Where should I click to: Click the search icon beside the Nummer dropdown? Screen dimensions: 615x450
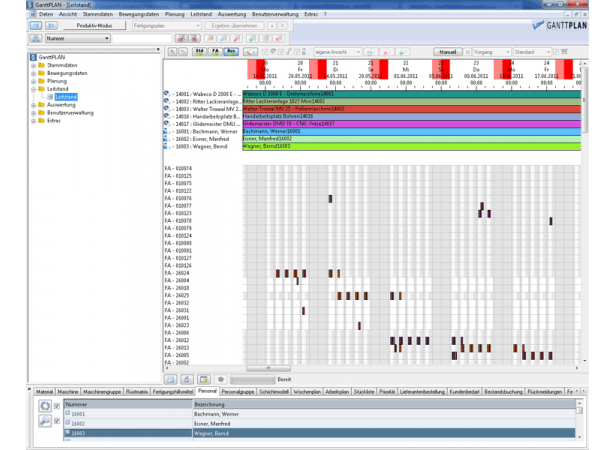coord(36,38)
